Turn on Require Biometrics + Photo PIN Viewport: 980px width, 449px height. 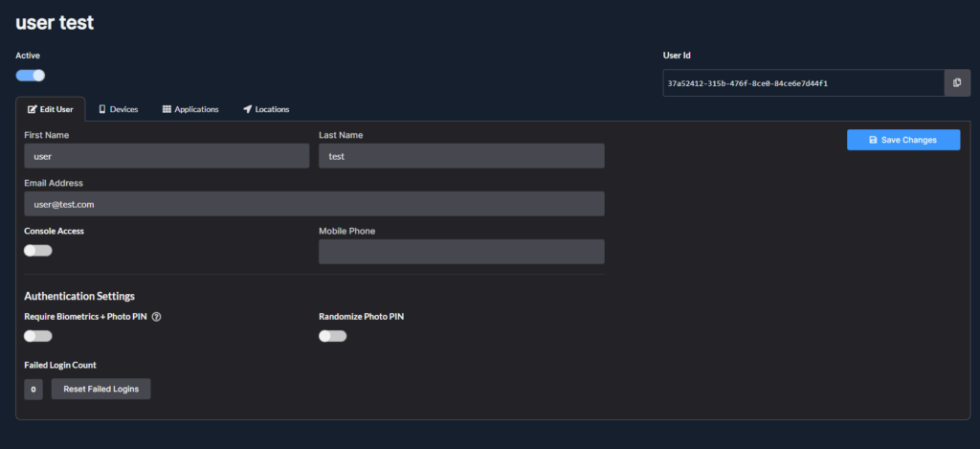point(38,336)
